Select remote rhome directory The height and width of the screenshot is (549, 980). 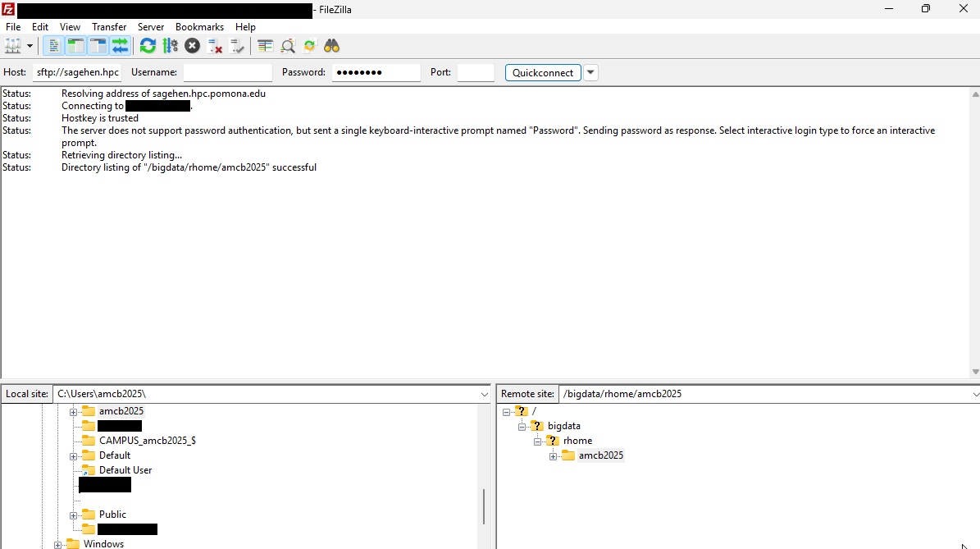pos(577,441)
